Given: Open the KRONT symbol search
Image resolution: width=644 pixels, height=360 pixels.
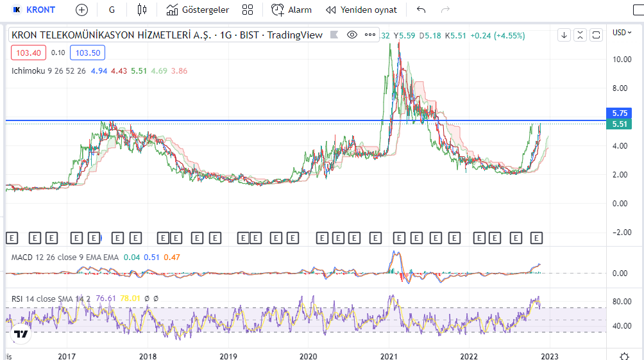Looking at the screenshot, I should click(34, 10).
